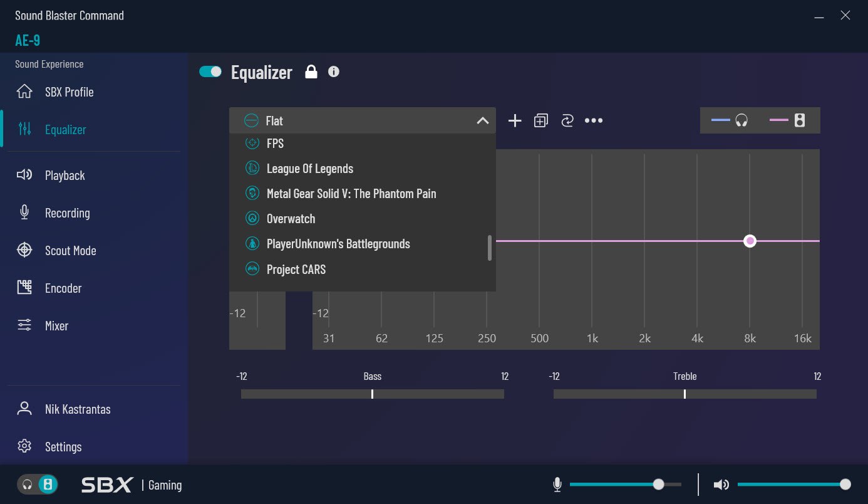Click the Nik Kastrantas account name
The image size is (868, 504).
point(78,409)
